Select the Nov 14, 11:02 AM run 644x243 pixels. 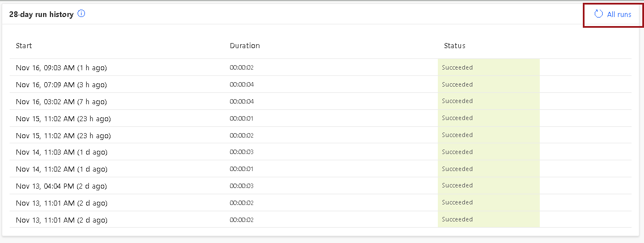(x=62, y=169)
